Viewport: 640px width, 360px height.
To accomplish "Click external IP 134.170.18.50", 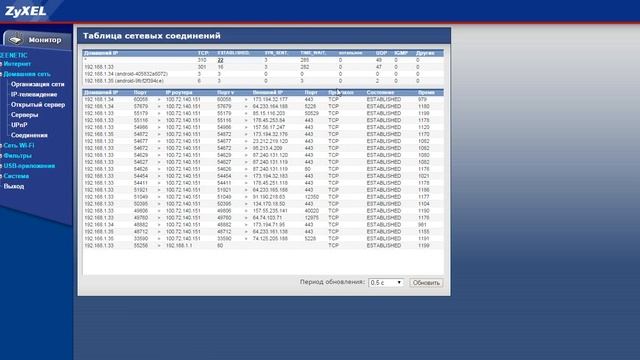I will (269, 204).
